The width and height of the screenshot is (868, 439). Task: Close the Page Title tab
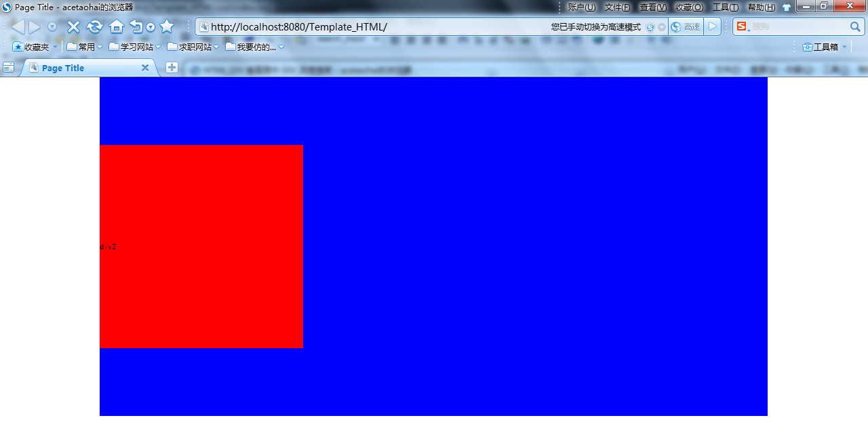coord(145,68)
